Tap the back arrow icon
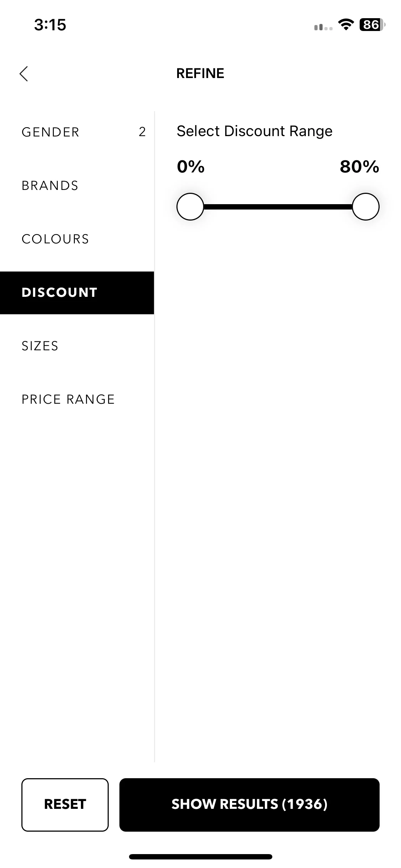The width and height of the screenshot is (401, 868). [x=24, y=74]
